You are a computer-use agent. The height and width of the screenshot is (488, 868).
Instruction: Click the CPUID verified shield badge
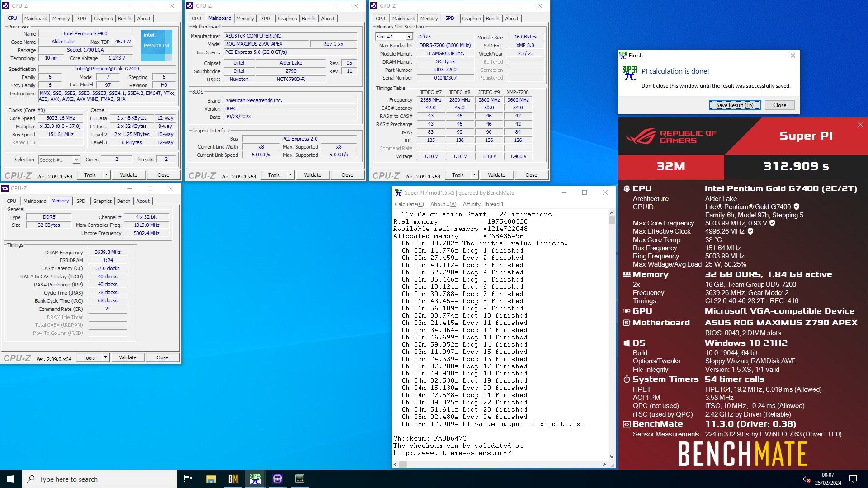click(x=797, y=207)
